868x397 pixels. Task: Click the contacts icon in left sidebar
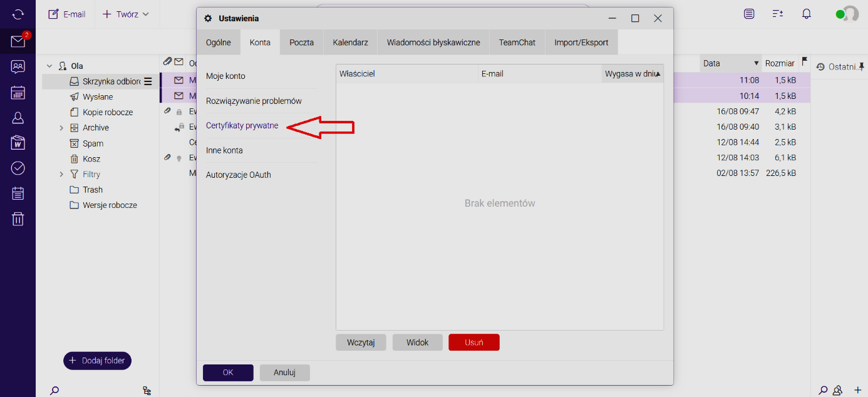18,117
